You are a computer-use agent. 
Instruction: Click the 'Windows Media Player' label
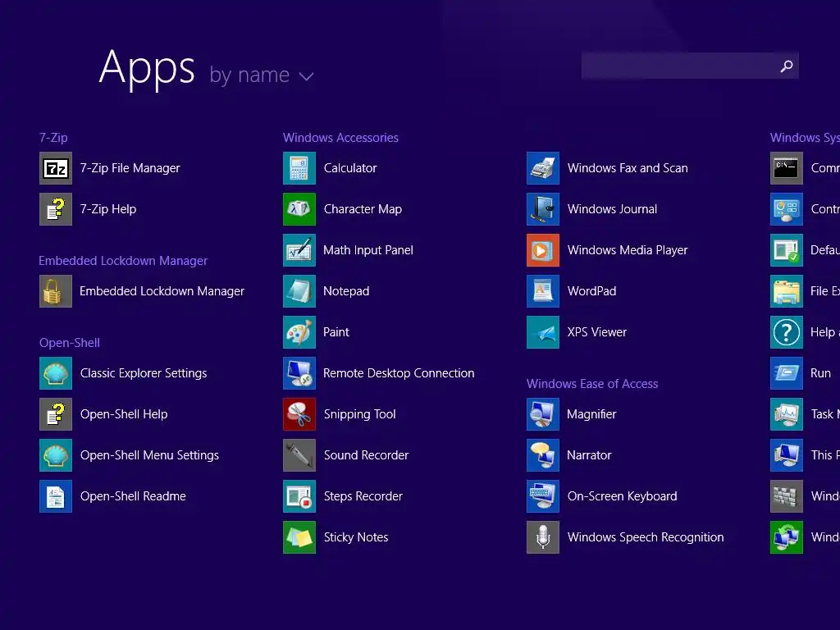[x=628, y=250]
